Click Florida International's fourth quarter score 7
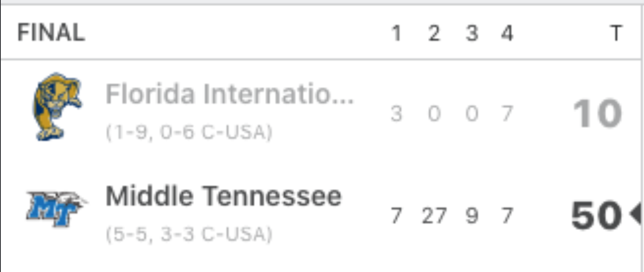 (507, 114)
